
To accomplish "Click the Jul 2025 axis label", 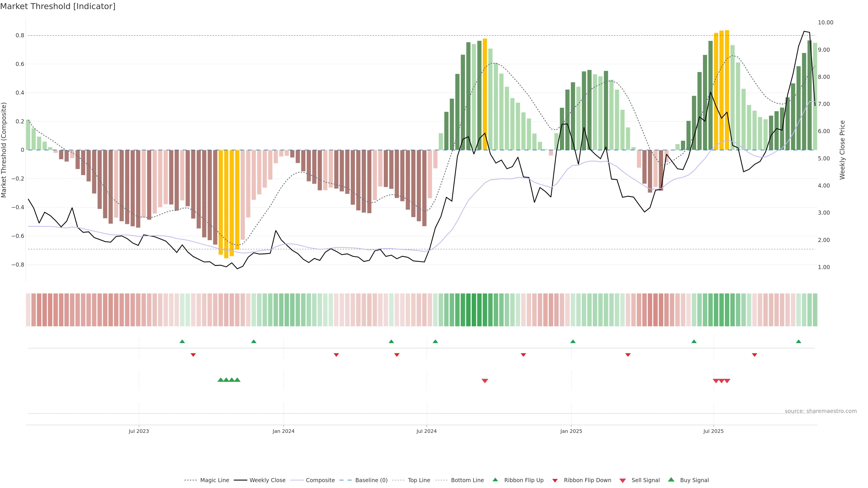I will [713, 431].
